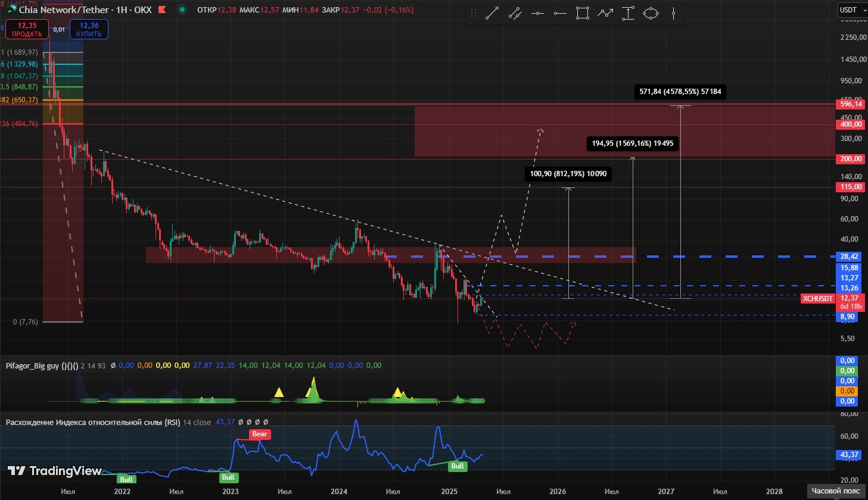Select the Horizontal Ray drawing tool

560,13
